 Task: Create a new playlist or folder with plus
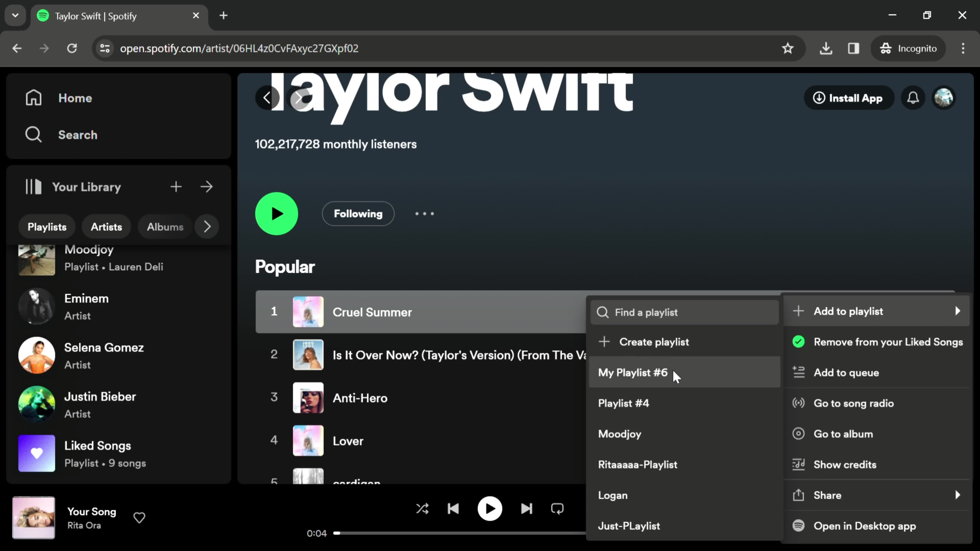(x=176, y=187)
